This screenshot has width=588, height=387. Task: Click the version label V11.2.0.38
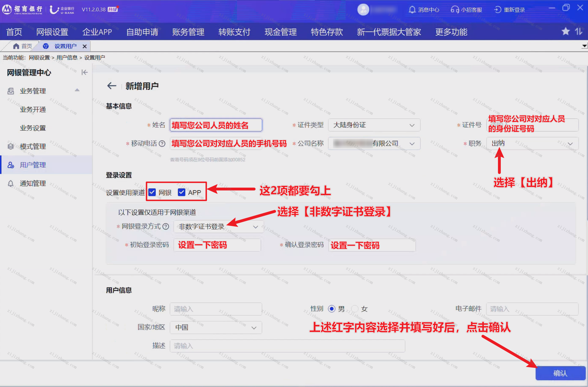[94, 9]
